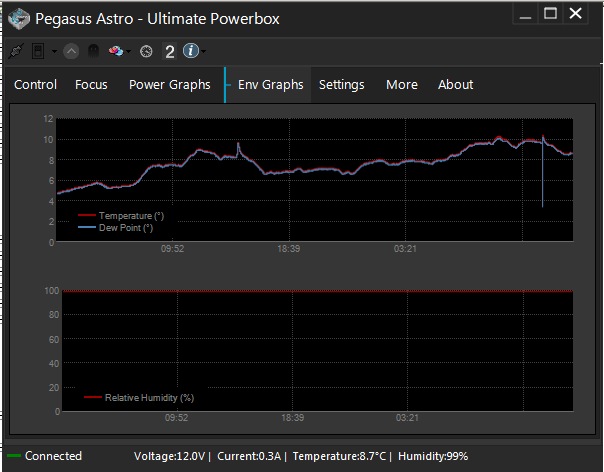Open the Focus tab

[x=91, y=85]
